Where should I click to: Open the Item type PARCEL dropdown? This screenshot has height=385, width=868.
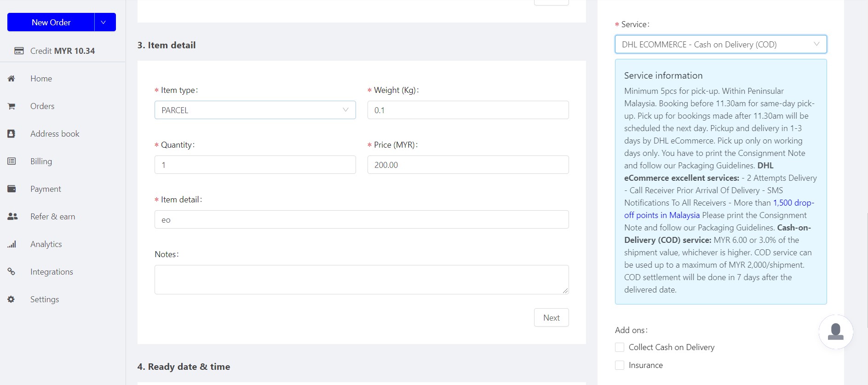(x=255, y=110)
